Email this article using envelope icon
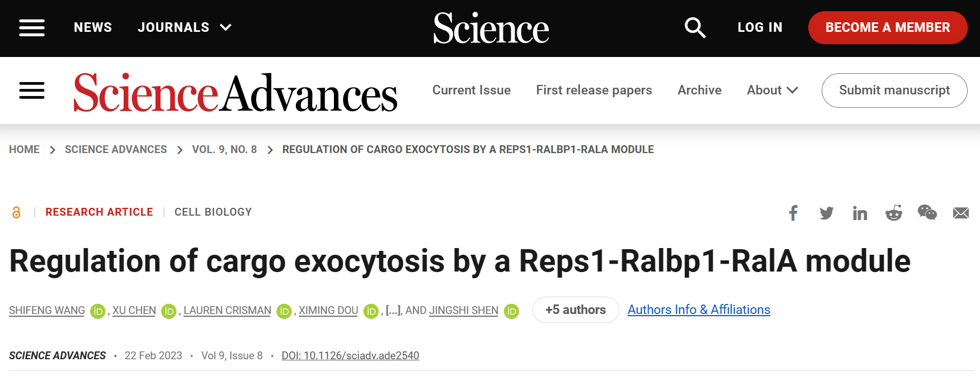Screen dimensions: 980x376 point(961,213)
